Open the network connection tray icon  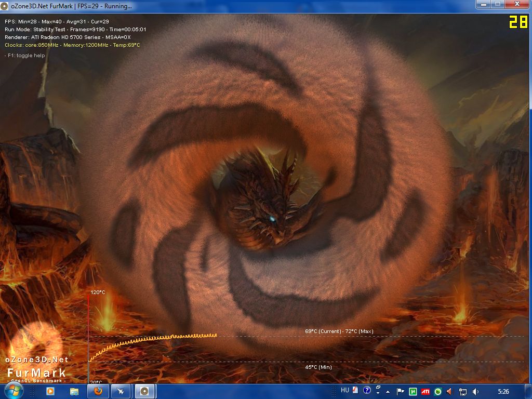[x=463, y=392]
